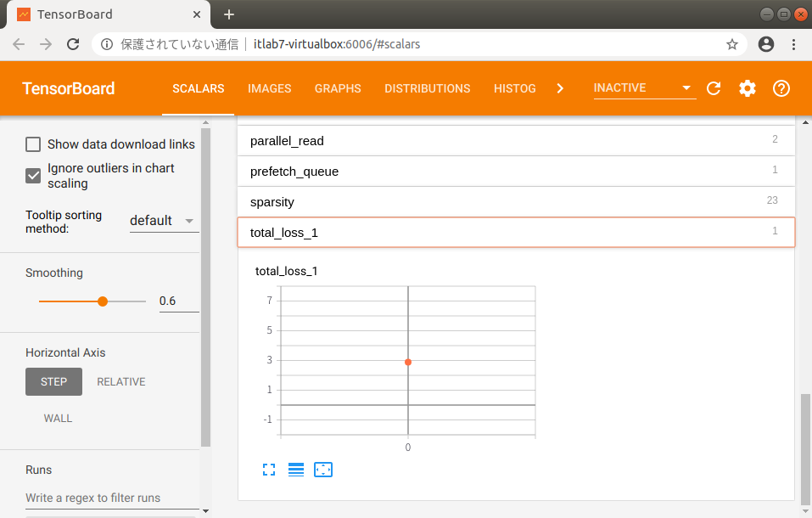This screenshot has width=812, height=518.
Task: Click the smoothing slider handle
Action: [103, 301]
